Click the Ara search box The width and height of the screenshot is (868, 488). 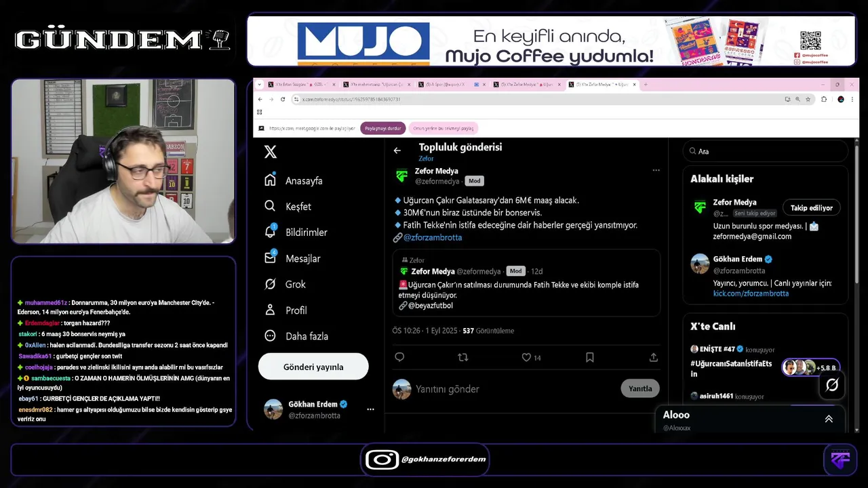[765, 151]
